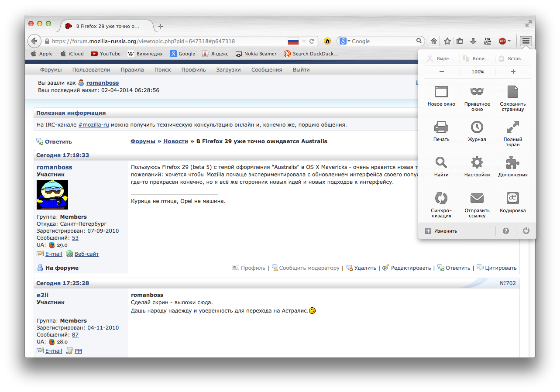Click the browser Back arrow button

pyautogui.click(x=34, y=41)
